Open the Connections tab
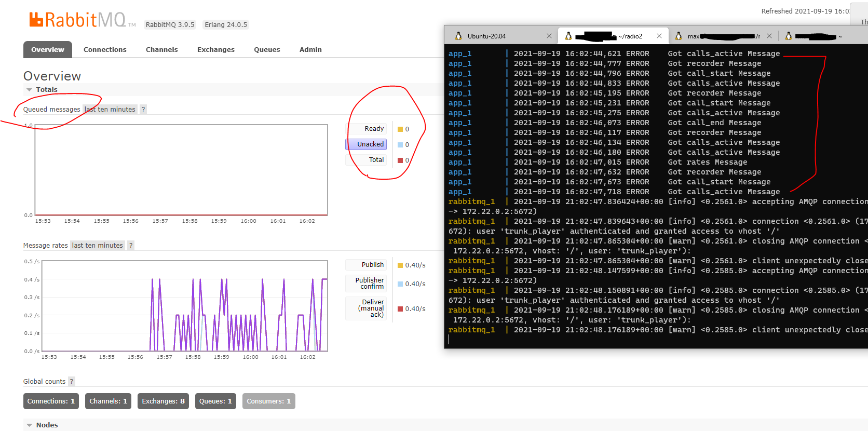 [105, 49]
